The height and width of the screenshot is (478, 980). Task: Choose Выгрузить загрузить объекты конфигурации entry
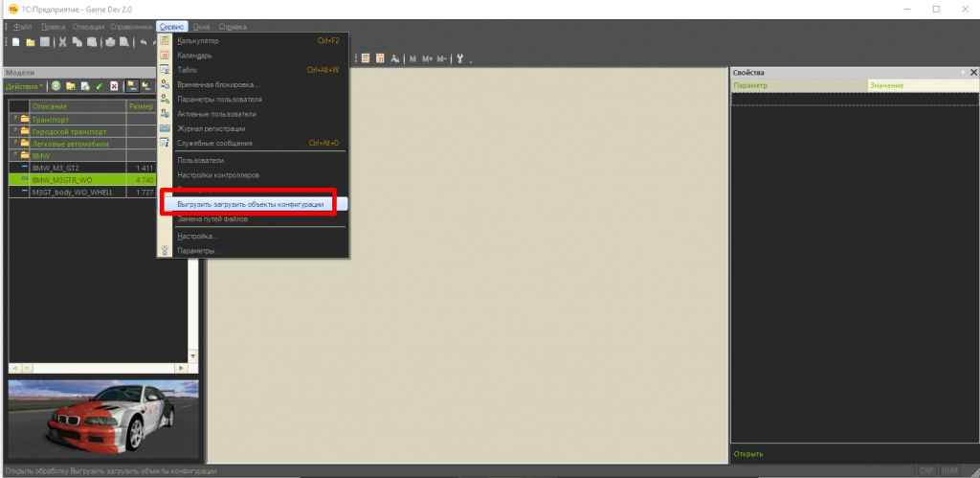point(253,205)
